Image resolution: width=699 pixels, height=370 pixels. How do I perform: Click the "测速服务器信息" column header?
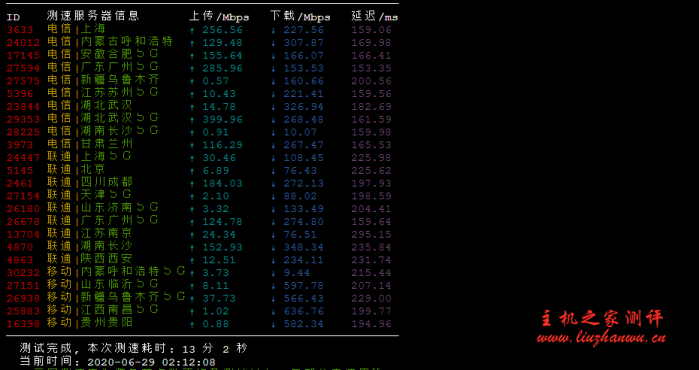point(93,16)
